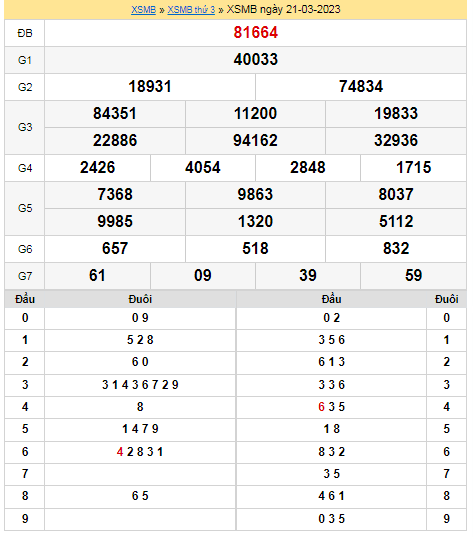This screenshot has height=537, width=473.
Task: Open the XSMB thứ 3 link
Action: click(x=191, y=10)
